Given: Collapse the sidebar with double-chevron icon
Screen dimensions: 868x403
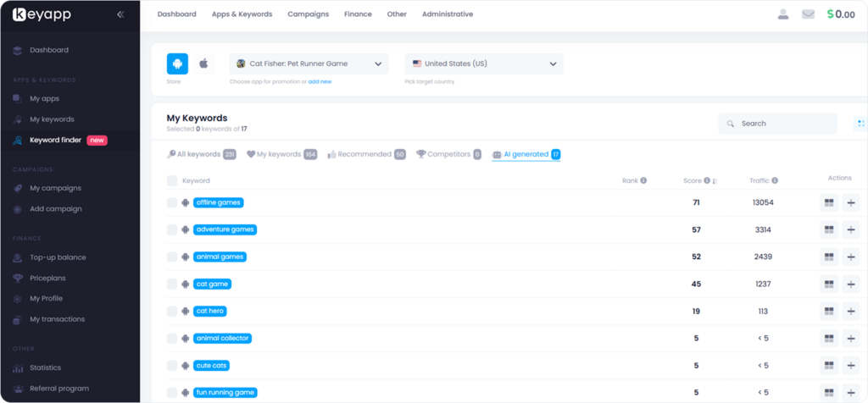Looking at the screenshot, I should coord(120,14).
